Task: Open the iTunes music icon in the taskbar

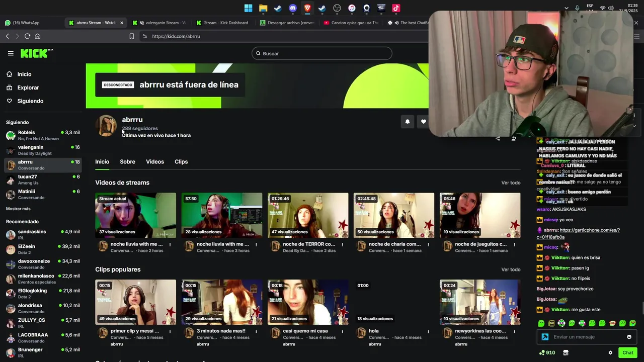Action: click(x=352, y=8)
